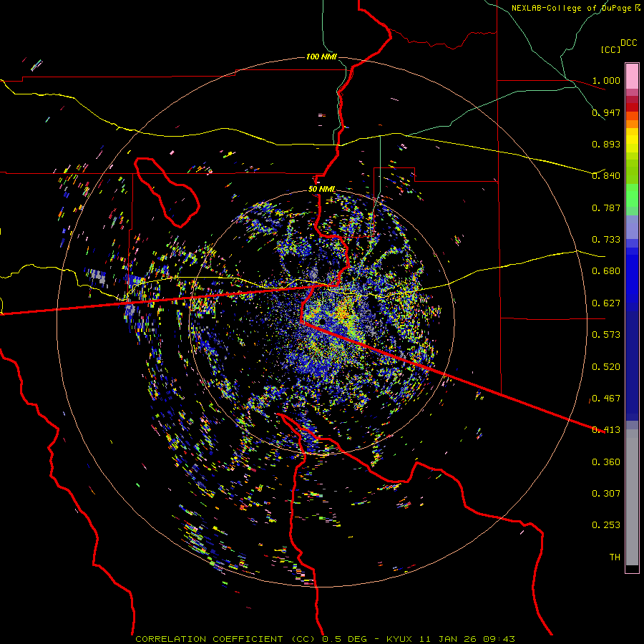Click the 0.573 legend value
Image resolution: width=644 pixels, height=644 pixels.
click(x=606, y=335)
